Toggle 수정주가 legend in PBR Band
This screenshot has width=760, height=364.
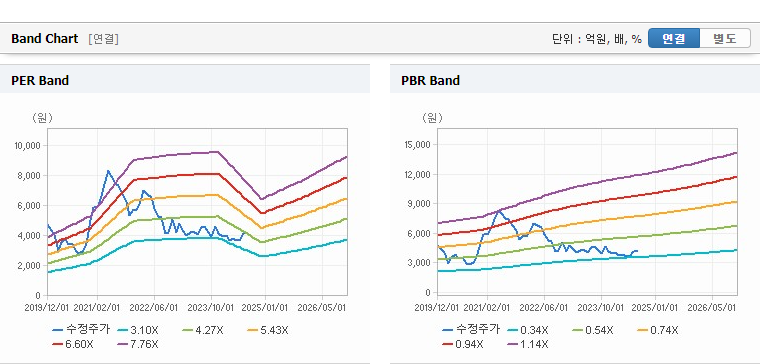[x=471, y=330]
